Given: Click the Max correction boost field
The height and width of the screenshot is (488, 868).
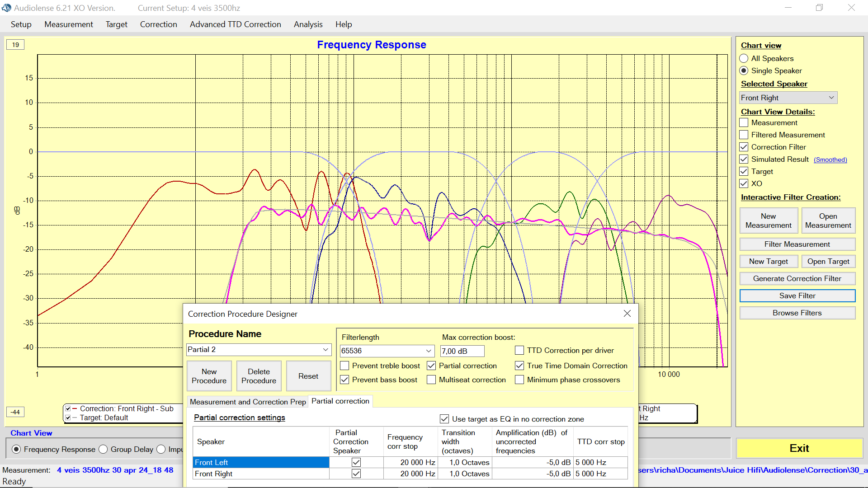Looking at the screenshot, I should pos(462,351).
